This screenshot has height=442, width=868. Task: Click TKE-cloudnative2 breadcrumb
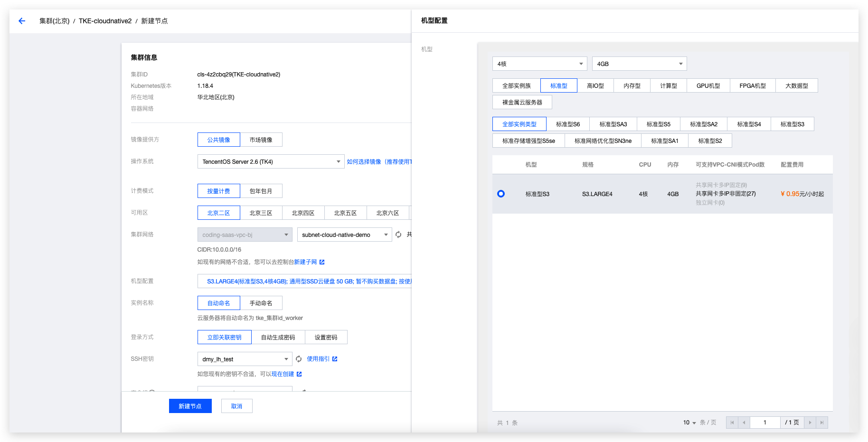105,21
